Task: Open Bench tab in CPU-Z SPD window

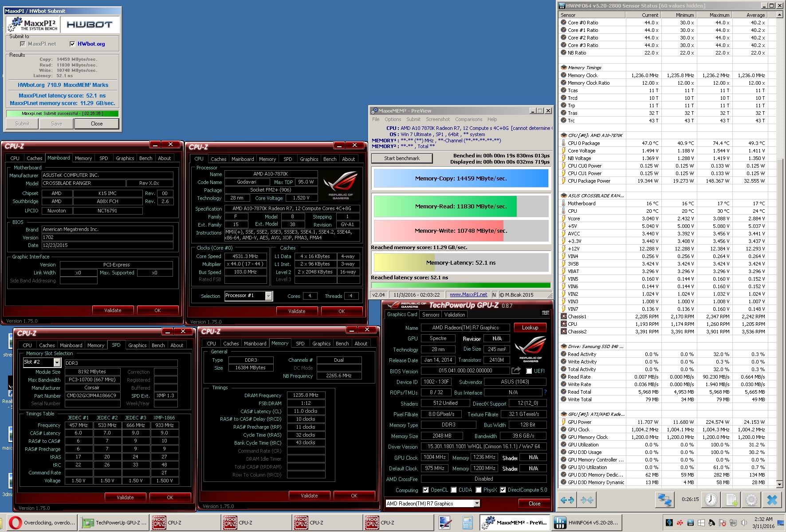Action: [x=158, y=345]
